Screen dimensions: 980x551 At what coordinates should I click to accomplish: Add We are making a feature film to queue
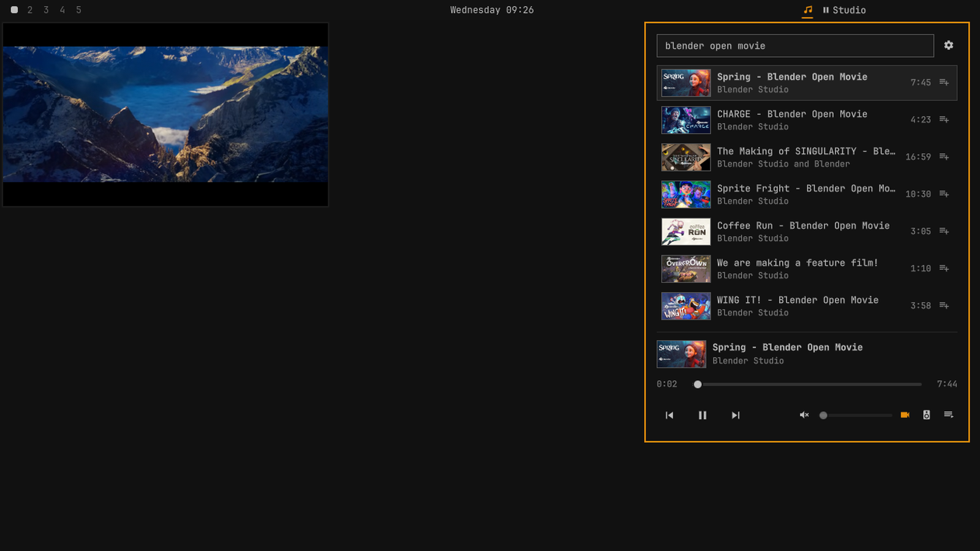click(x=944, y=269)
